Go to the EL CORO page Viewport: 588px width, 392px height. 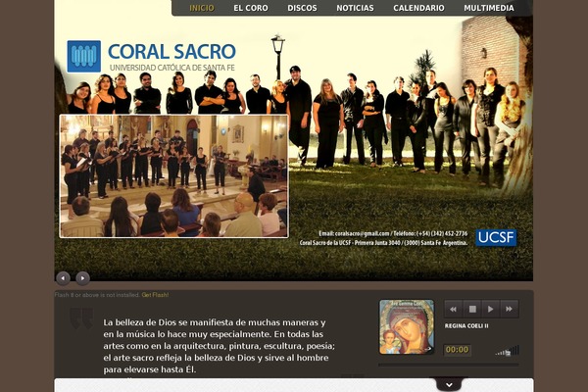point(251,8)
